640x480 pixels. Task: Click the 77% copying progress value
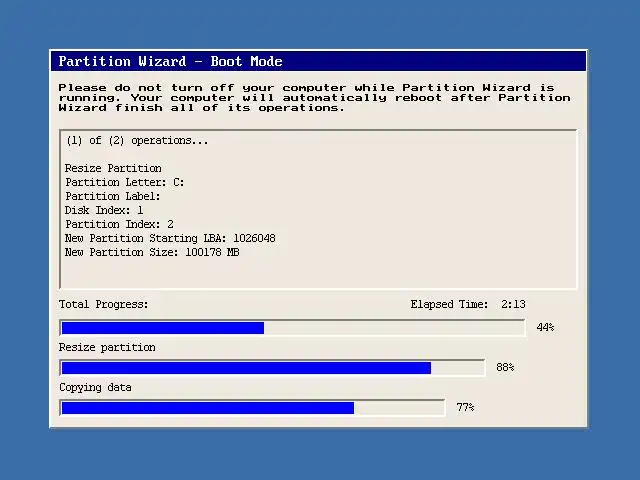tap(465, 407)
